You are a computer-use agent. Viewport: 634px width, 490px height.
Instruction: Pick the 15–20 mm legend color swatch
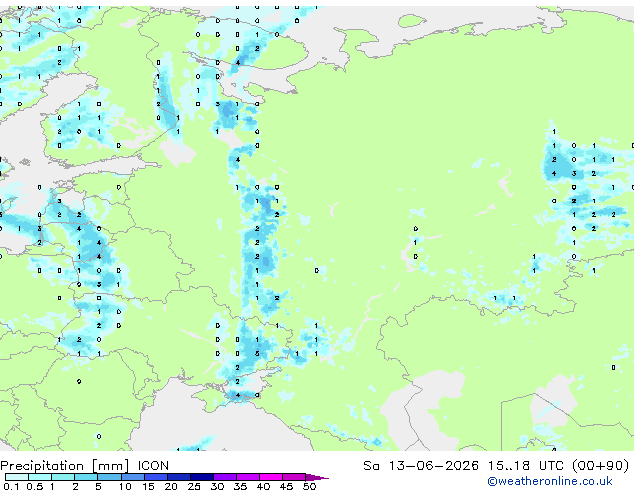tap(155, 477)
